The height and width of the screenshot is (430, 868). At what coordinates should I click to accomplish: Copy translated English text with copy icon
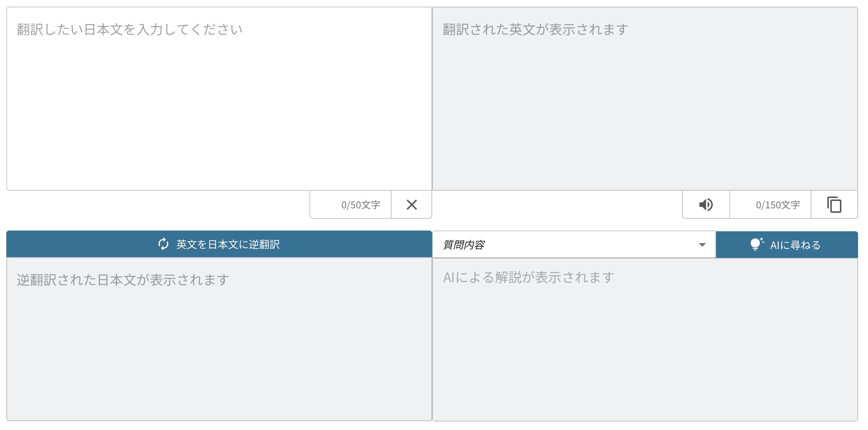coord(834,205)
